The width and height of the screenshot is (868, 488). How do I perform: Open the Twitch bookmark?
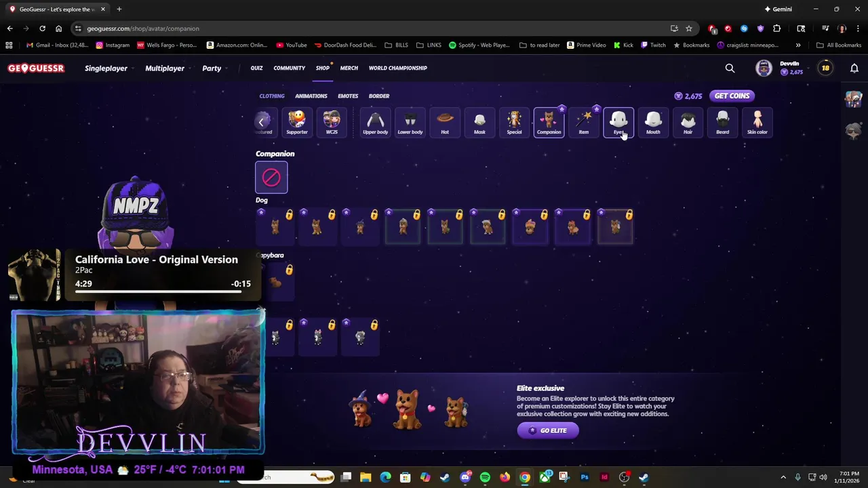pyautogui.click(x=653, y=45)
